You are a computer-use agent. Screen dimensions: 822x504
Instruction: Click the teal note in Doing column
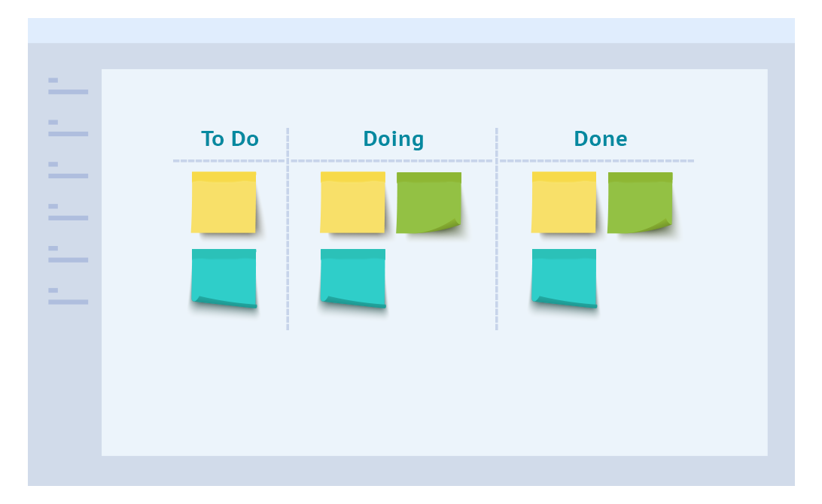(x=352, y=278)
